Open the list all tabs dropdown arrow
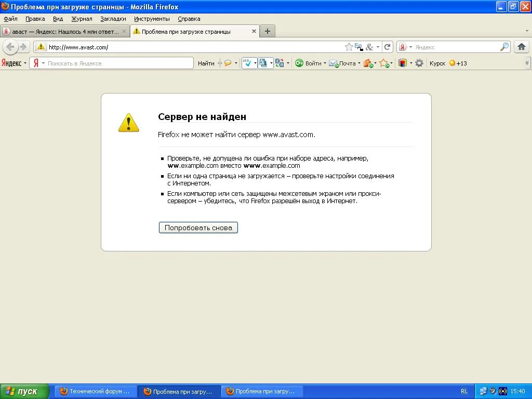The image size is (532, 399). pos(527,31)
